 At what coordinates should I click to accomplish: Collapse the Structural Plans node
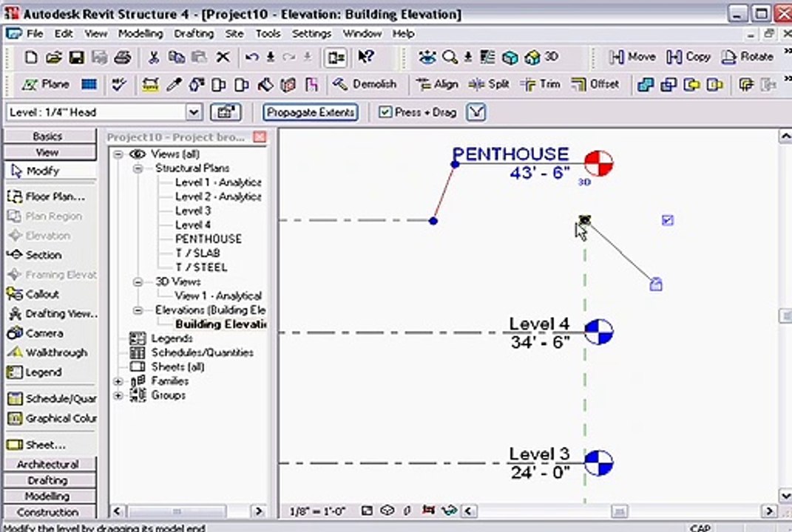click(x=138, y=168)
